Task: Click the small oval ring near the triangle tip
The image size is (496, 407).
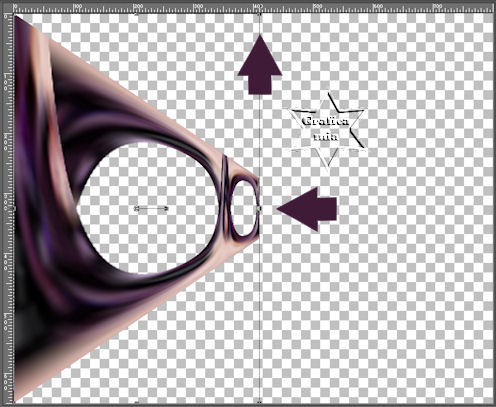Action: tap(243, 208)
